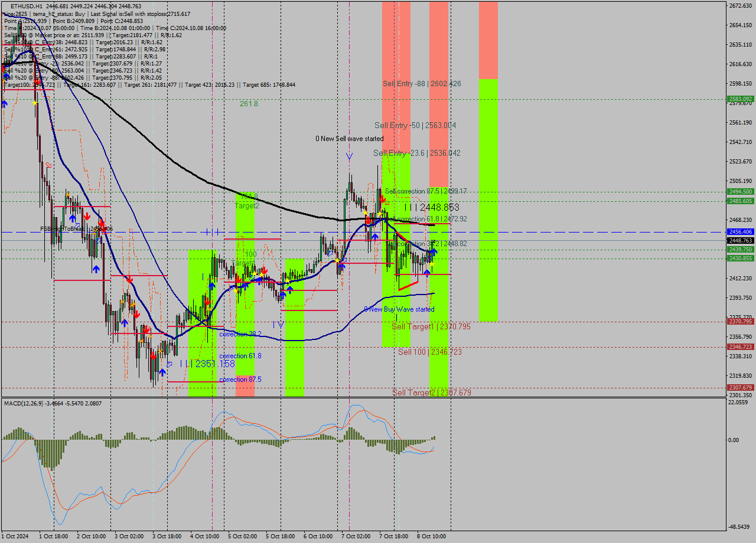Click the '2 Oct 10:00' time axis label
Image resolution: width=756 pixels, height=543 pixels.
pyautogui.click(x=91, y=537)
